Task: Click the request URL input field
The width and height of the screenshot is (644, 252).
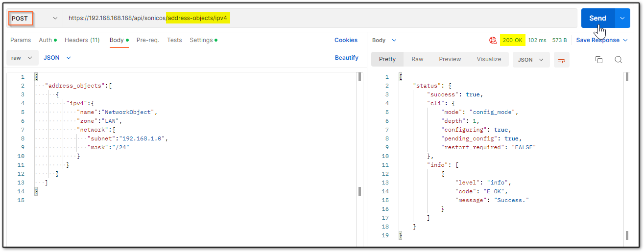Action: (320, 18)
